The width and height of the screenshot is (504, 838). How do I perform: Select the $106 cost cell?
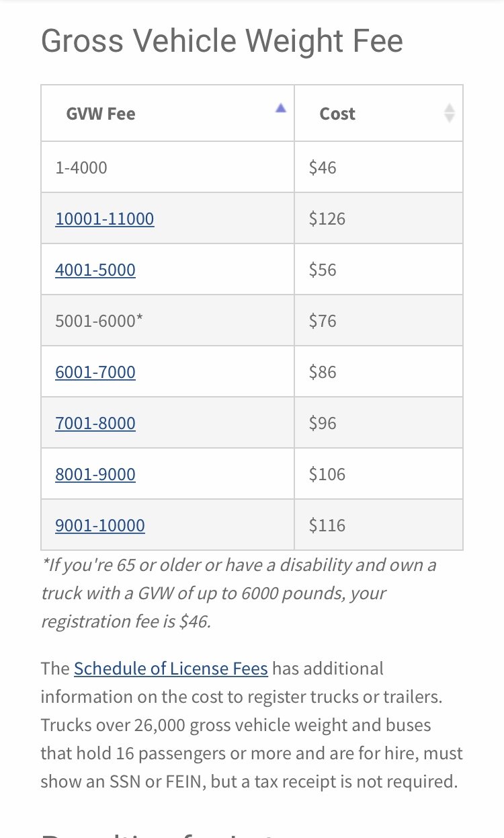click(378, 473)
